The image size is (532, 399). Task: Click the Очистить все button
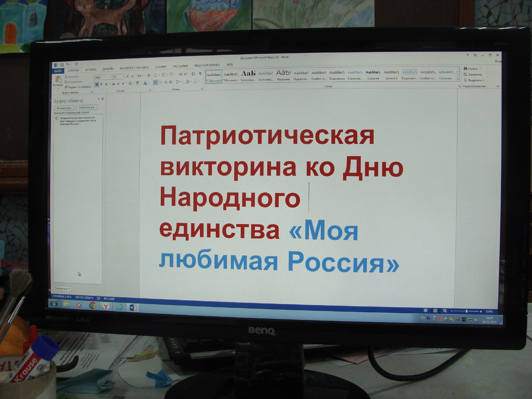(x=87, y=107)
